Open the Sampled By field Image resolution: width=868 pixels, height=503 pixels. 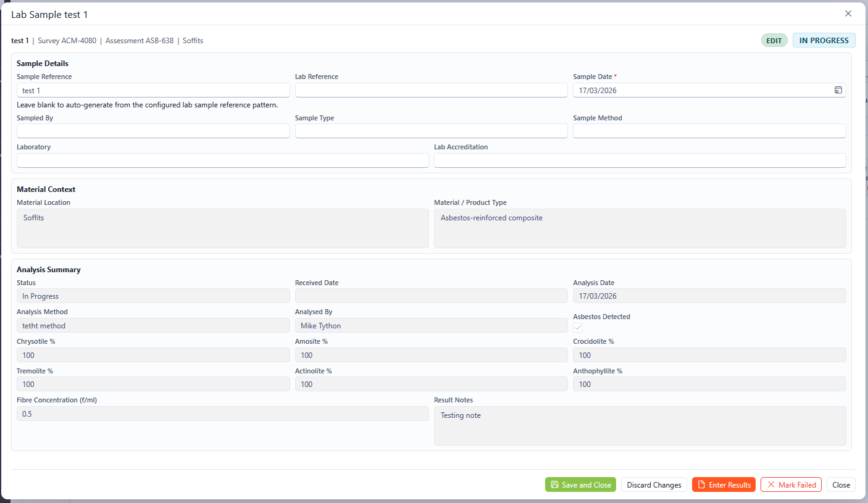click(x=153, y=131)
